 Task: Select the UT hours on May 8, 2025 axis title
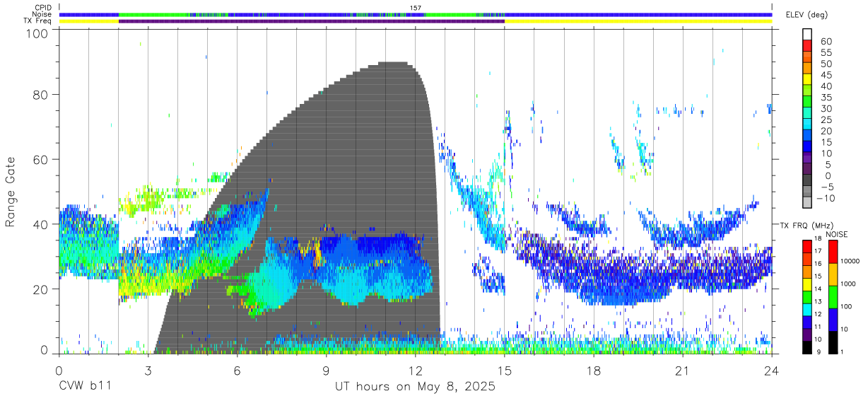[x=415, y=387]
